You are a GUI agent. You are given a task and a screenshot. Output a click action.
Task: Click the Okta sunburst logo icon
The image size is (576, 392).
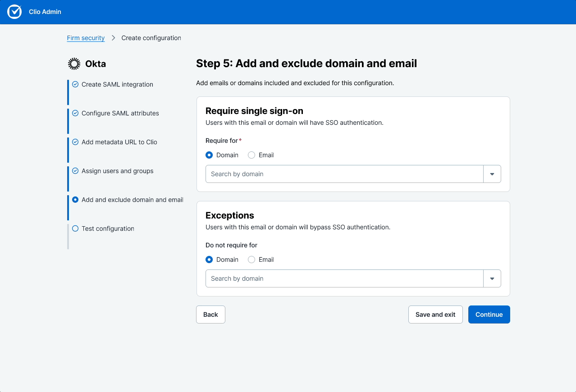pyautogui.click(x=74, y=64)
